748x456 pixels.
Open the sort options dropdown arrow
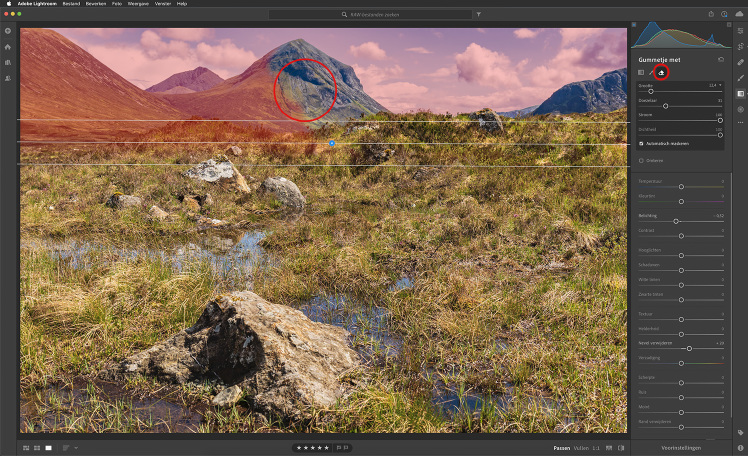[x=76, y=448]
